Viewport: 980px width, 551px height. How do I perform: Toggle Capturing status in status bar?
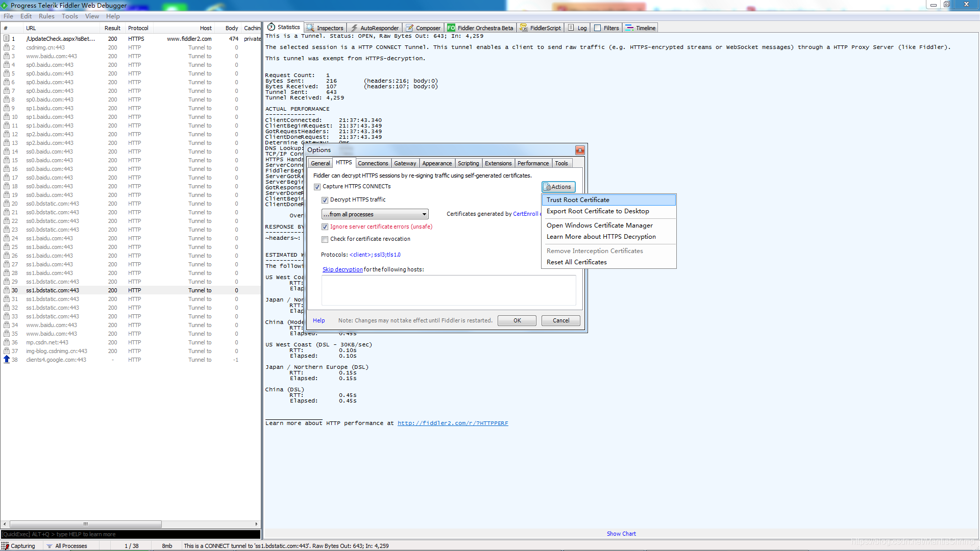click(x=19, y=546)
